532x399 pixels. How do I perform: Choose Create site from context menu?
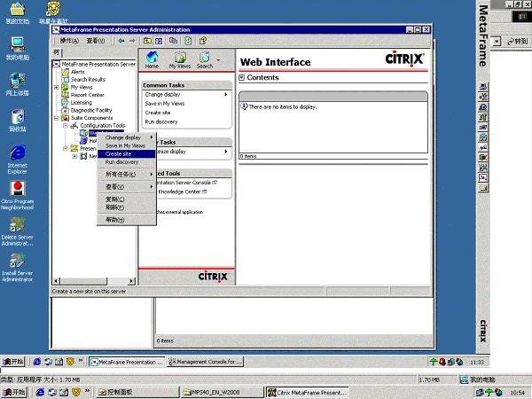127,153
